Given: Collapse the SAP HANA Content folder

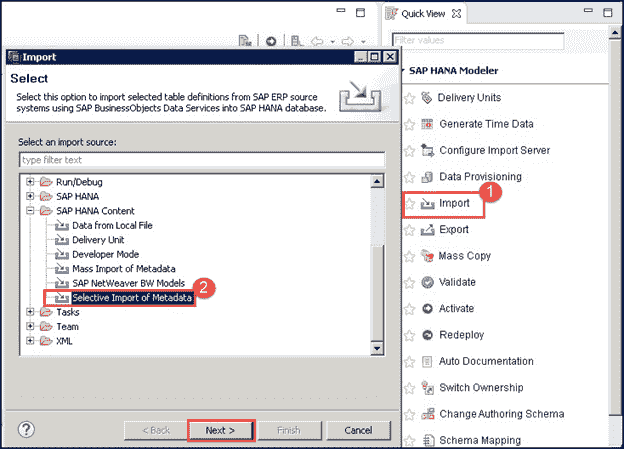Looking at the screenshot, I should (30, 211).
